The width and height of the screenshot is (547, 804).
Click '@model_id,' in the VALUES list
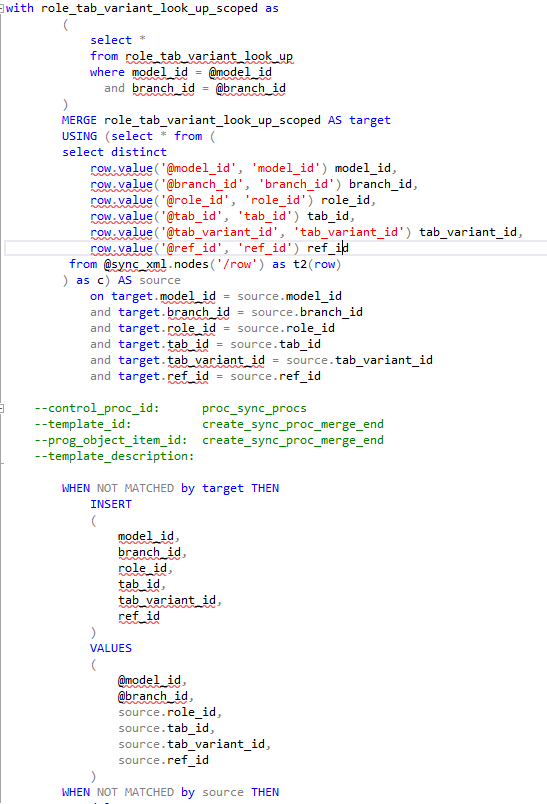[x=152, y=680]
